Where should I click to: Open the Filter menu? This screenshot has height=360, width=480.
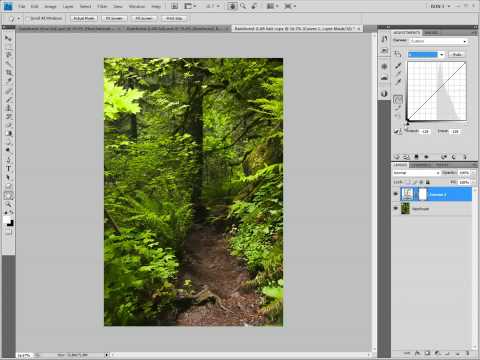point(102,6)
